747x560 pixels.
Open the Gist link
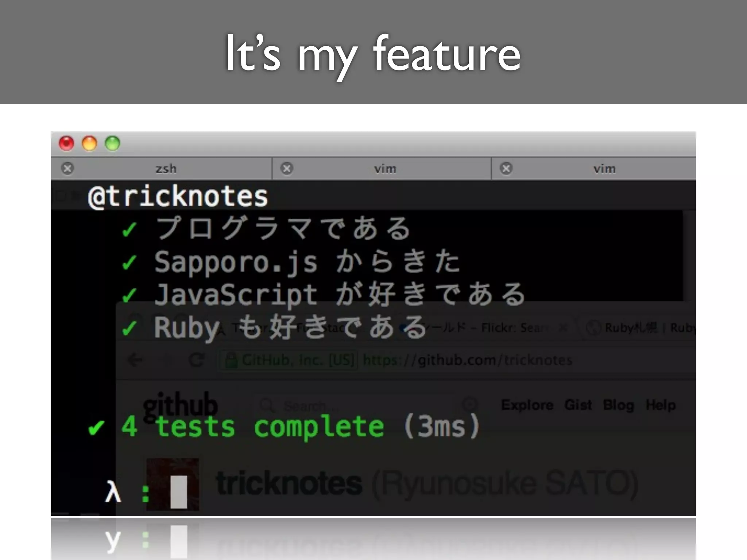pyautogui.click(x=578, y=405)
